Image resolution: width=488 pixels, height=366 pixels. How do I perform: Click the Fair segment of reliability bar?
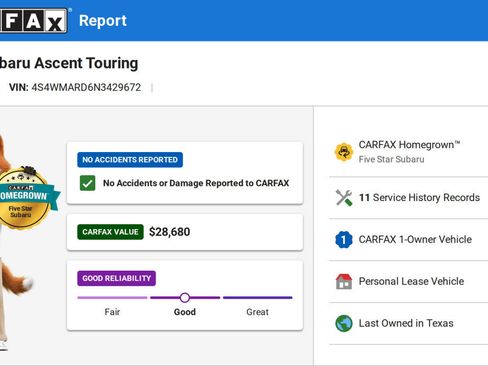pos(112,298)
